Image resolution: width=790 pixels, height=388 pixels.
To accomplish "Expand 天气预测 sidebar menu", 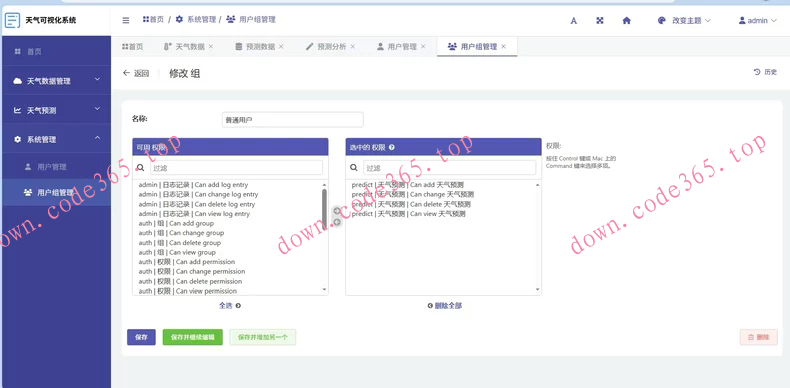I will pos(55,110).
